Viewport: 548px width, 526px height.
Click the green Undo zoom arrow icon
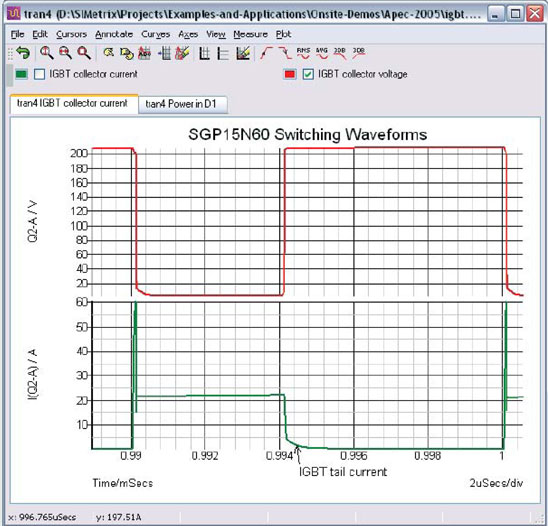coord(23,53)
